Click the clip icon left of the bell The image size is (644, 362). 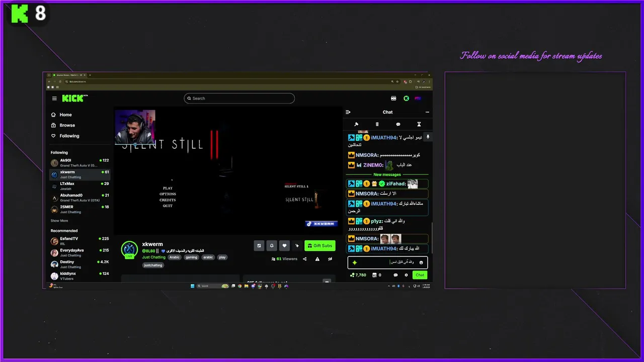tap(259, 245)
